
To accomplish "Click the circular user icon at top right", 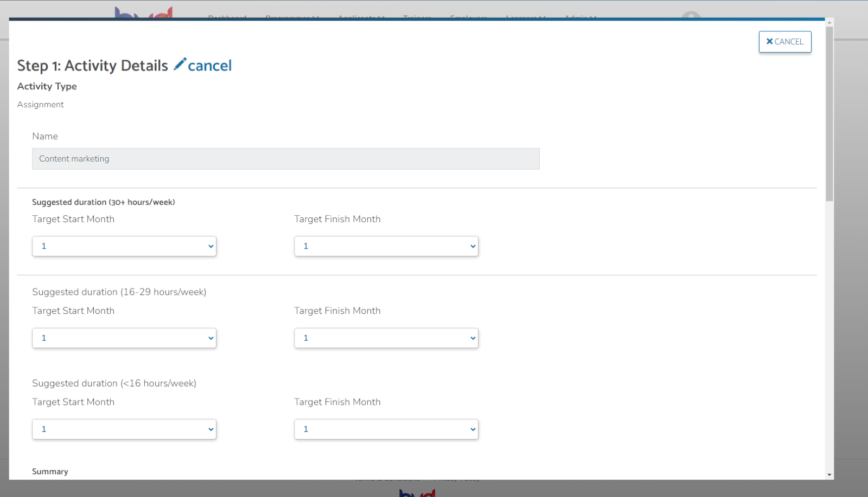I will click(690, 14).
